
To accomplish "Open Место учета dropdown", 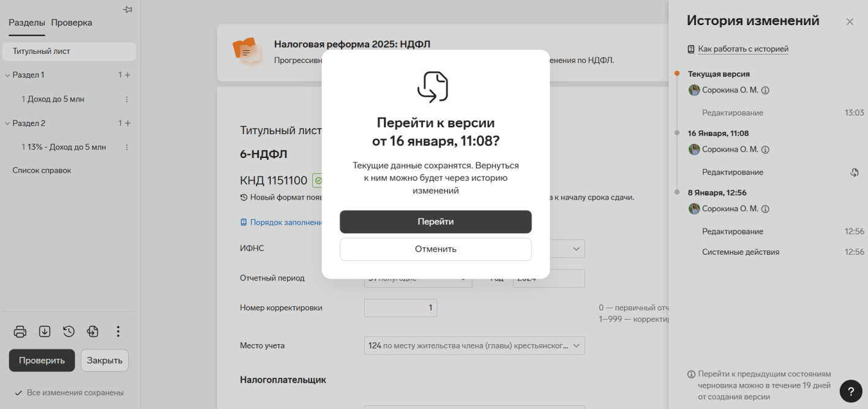I will (x=474, y=345).
